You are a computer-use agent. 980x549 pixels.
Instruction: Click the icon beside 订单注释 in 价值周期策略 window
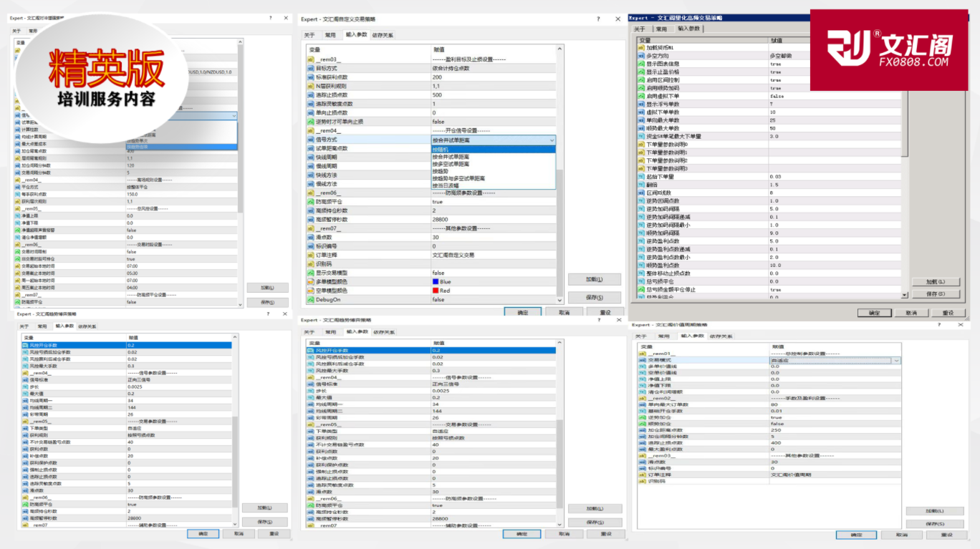point(641,475)
